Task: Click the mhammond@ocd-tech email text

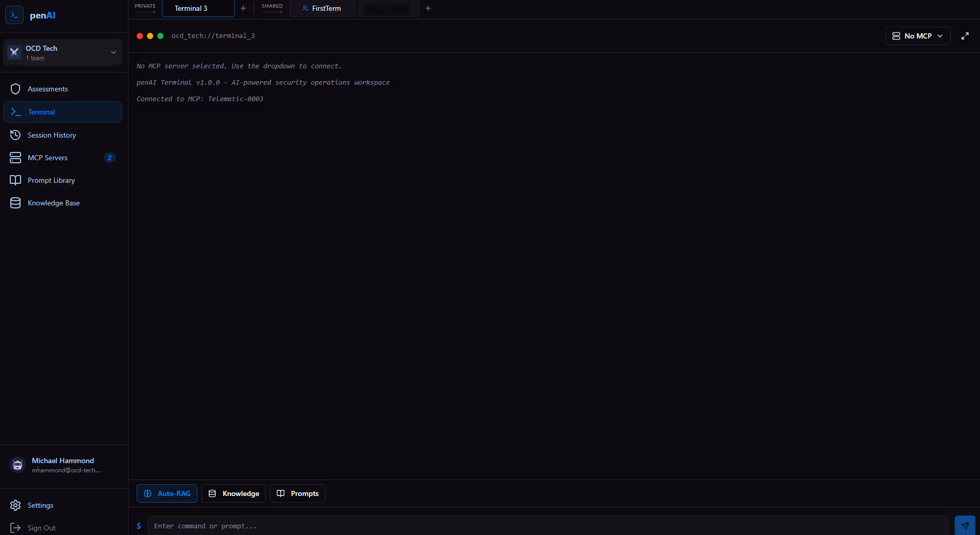Action: pos(66,470)
